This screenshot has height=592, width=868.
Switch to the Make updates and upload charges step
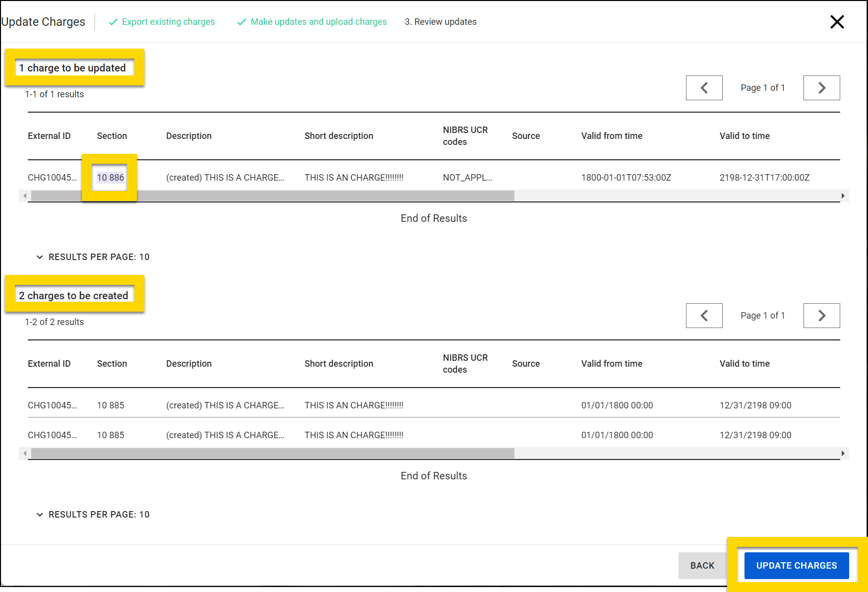click(318, 22)
